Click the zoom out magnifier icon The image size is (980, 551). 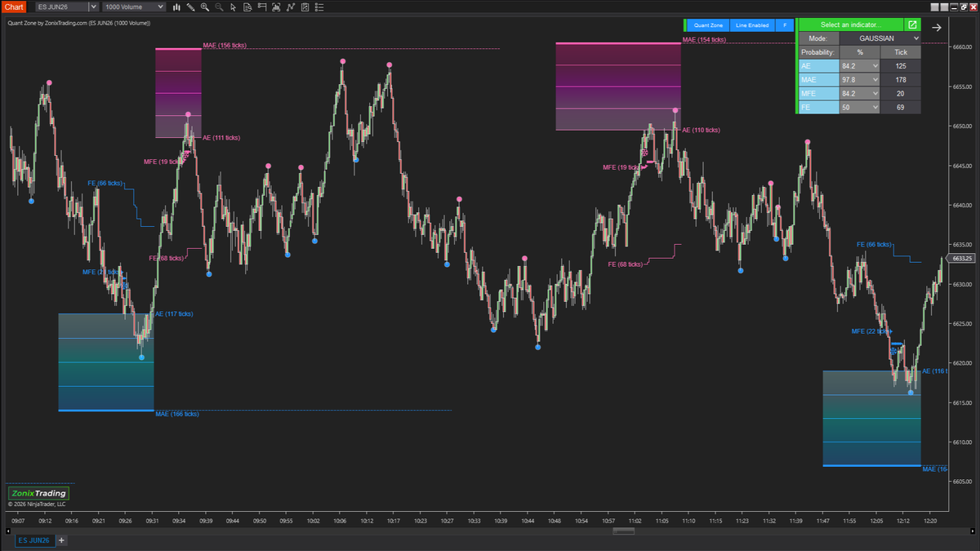(x=219, y=7)
